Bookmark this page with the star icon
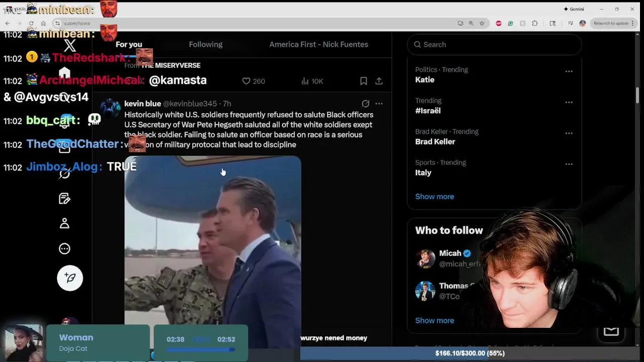 click(x=482, y=23)
